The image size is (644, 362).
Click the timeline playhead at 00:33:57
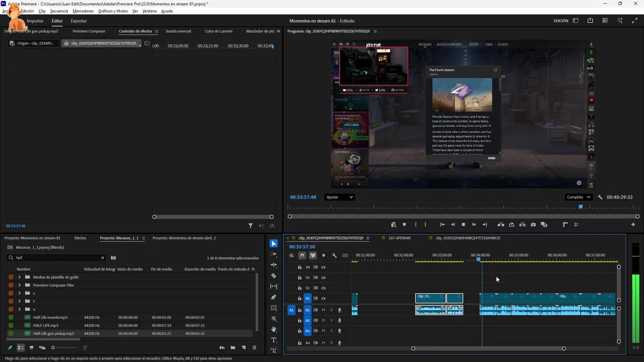(478, 259)
